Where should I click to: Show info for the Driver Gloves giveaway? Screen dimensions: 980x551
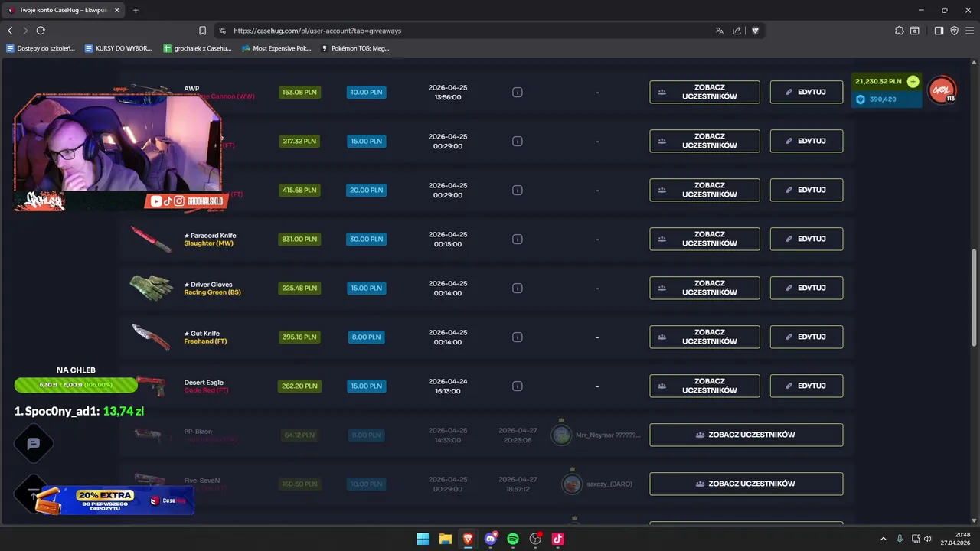[x=517, y=288]
